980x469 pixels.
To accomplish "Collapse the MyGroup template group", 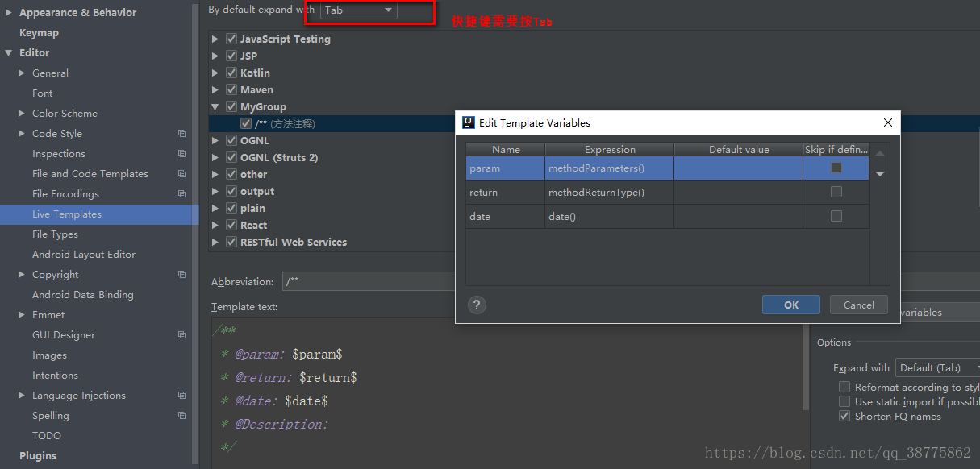I will tap(215, 106).
